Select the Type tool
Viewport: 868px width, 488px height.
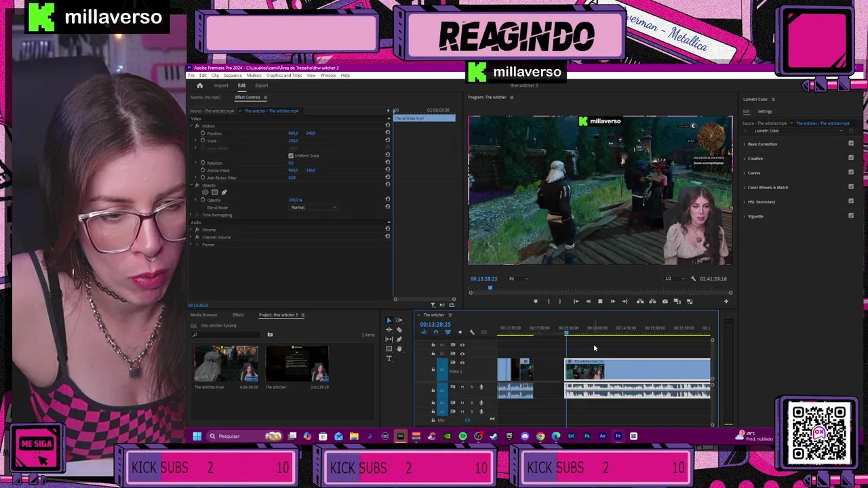pyautogui.click(x=389, y=358)
